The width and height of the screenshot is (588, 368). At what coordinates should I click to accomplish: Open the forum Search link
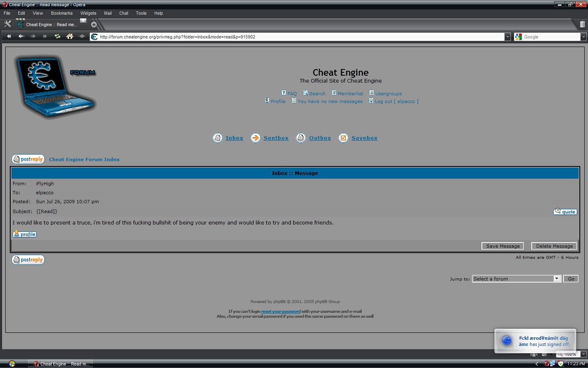click(317, 94)
